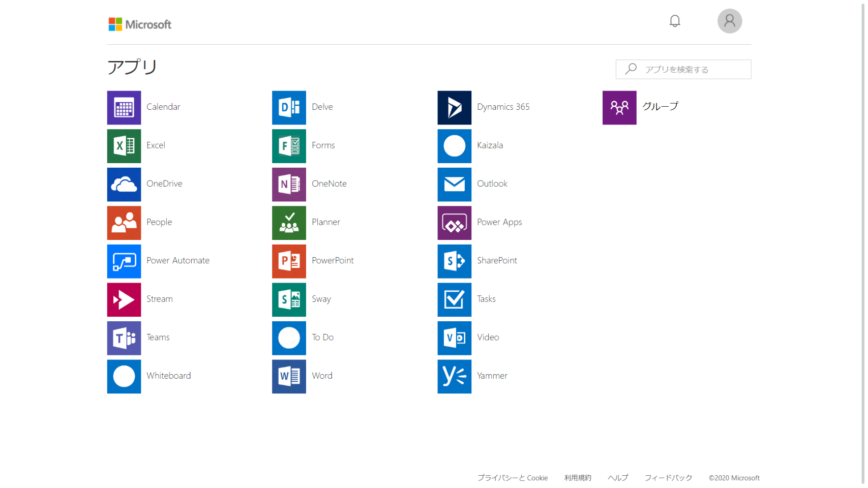Viewport: 868px width, 488px height.
Task: Select the Power Automate icon
Action: [x=124, y=261]
